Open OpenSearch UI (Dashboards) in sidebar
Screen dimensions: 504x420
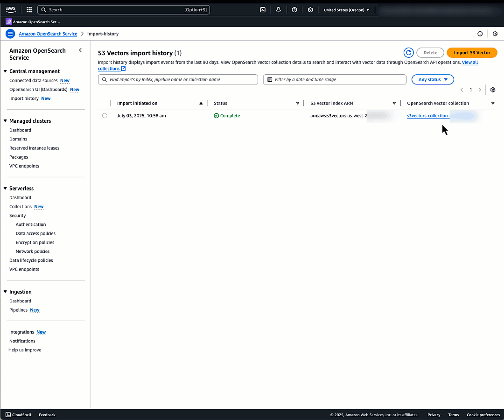38,90
